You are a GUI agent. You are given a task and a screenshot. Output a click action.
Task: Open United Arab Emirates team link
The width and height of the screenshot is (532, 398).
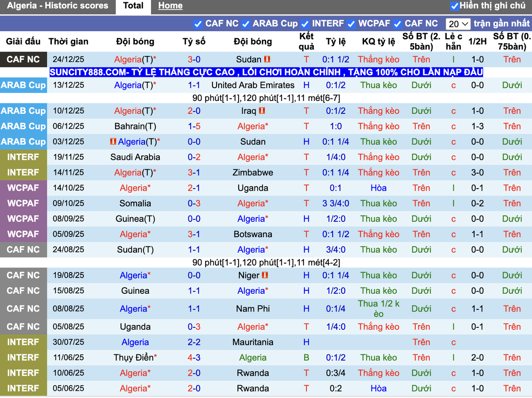[x=253, y=85]
